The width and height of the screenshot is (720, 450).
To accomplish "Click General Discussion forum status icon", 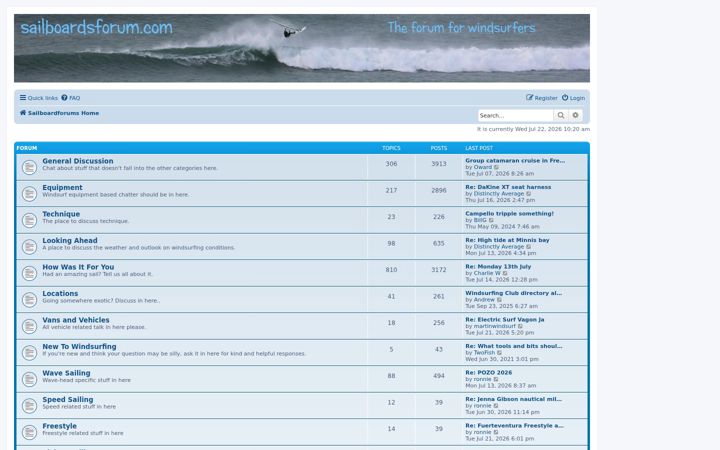I will [x=29, y=167].
